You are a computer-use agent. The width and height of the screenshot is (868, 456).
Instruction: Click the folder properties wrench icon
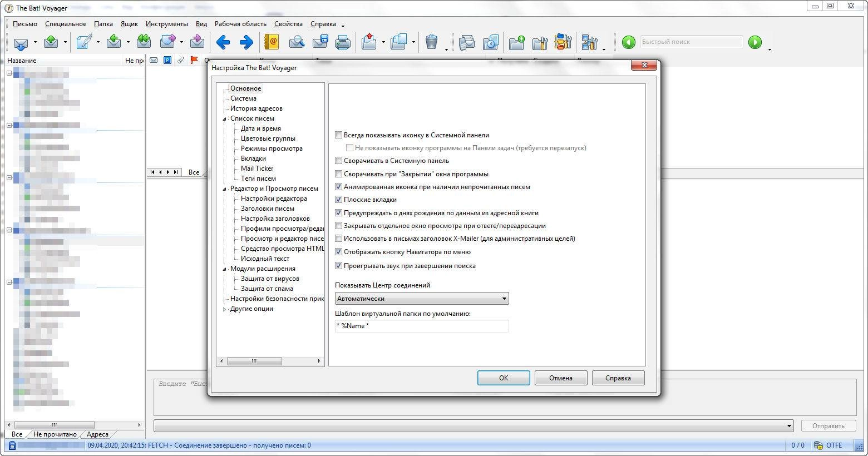pos(540,42)
